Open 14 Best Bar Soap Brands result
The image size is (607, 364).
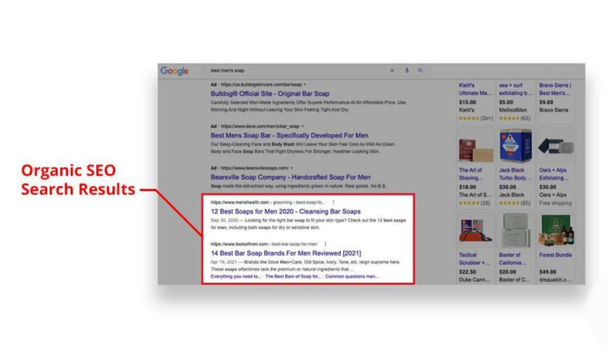point(286,253)
